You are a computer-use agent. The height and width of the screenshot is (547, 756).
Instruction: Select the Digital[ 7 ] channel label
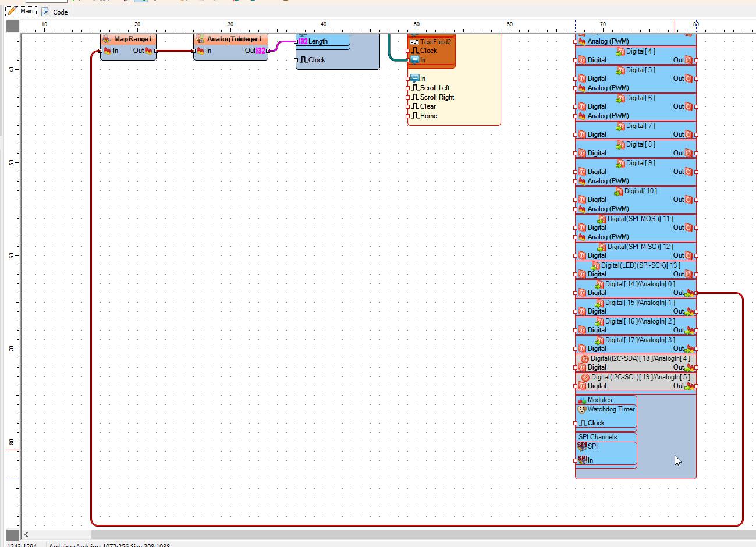[x=640, y=126]
